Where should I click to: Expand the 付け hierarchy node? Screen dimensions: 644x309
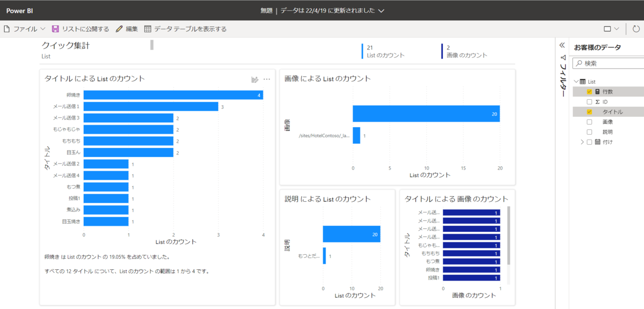[582, 142]
